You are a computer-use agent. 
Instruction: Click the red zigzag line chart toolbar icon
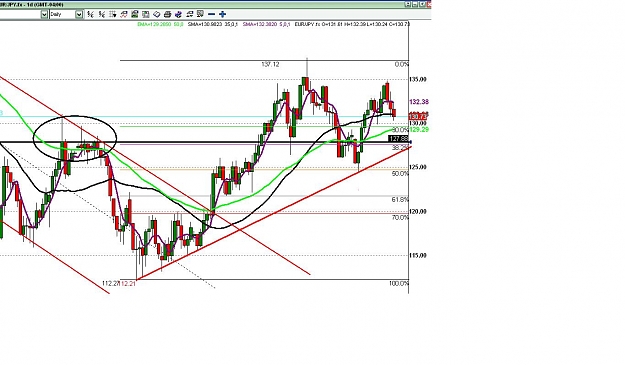(124, 14)
